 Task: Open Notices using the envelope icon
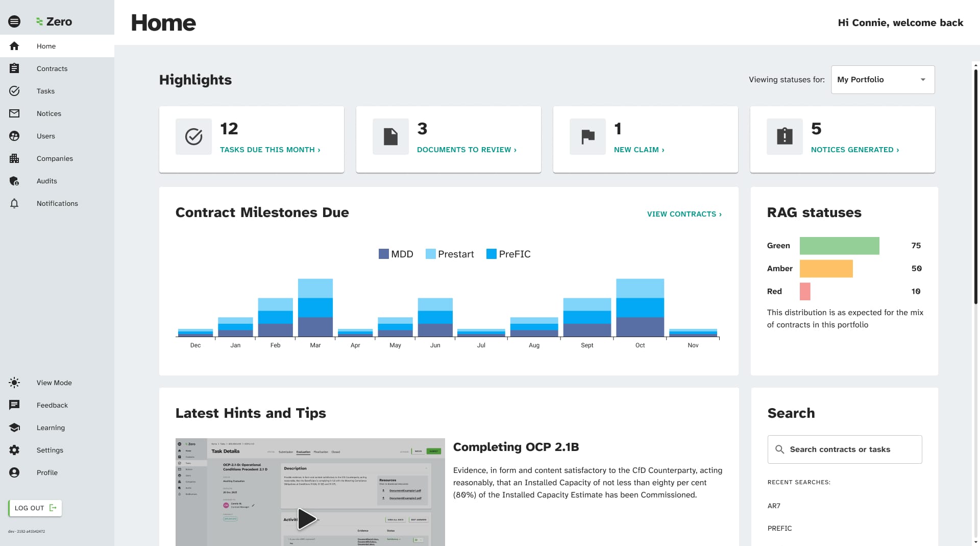click(14, 113)
